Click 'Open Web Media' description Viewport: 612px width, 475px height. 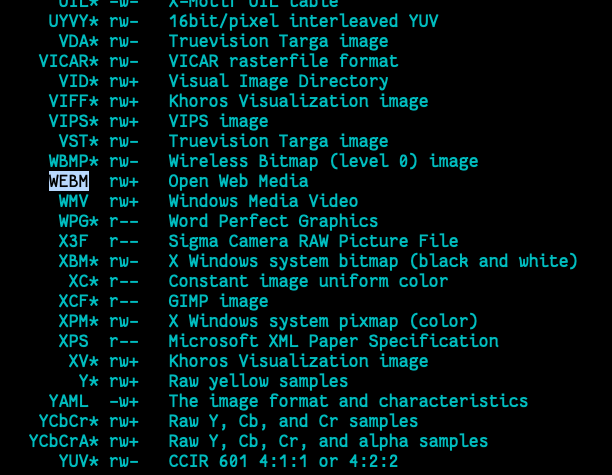coord(238,181)
